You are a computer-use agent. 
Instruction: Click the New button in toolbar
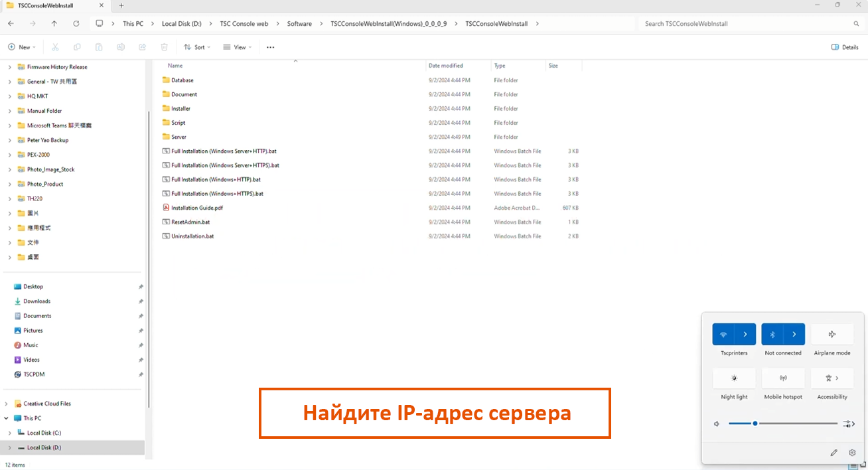(21, 47)
